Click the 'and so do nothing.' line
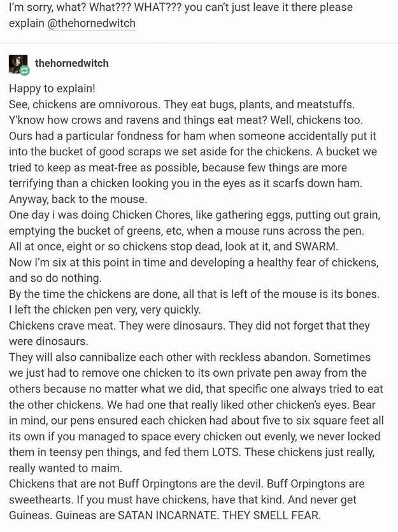398x532 pixels. [55, 278]
